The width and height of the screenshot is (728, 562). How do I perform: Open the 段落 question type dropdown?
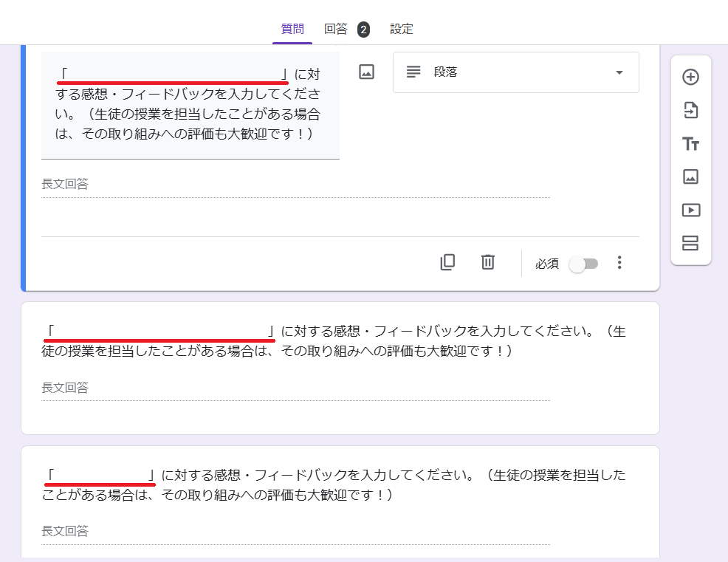pos(515,72)
